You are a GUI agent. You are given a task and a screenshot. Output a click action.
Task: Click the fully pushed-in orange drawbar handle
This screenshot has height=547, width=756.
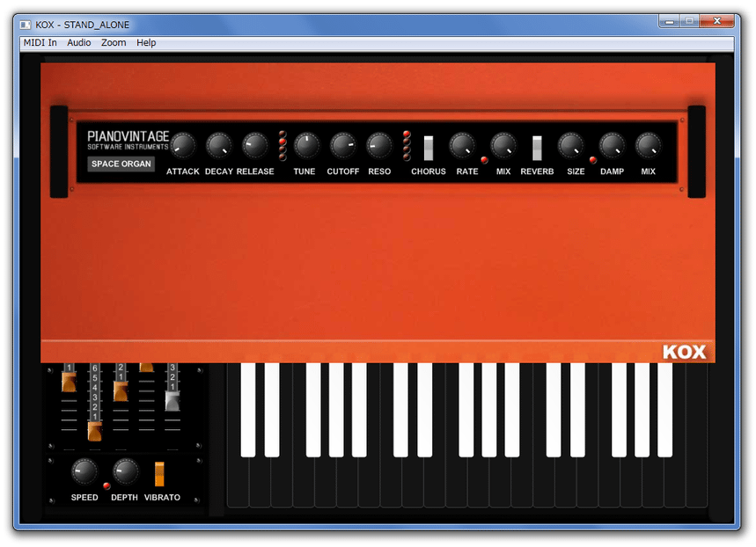click(x=147, y=368)
